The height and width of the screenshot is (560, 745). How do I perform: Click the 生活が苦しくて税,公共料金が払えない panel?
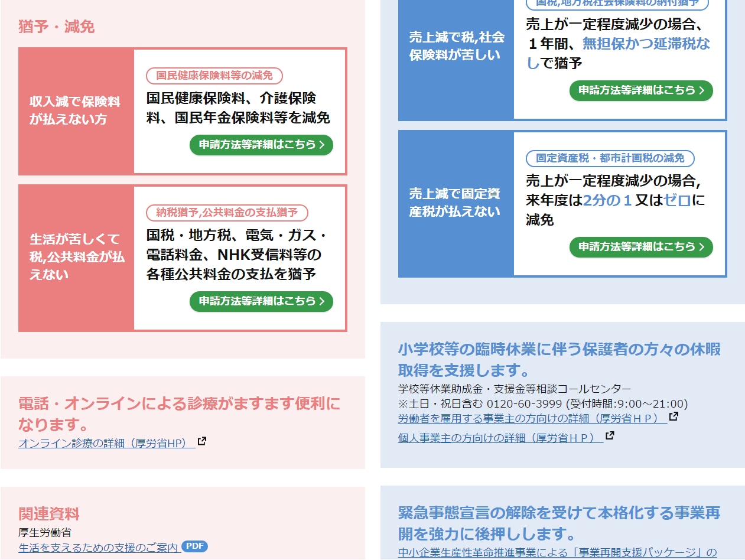tap(76, 258)
